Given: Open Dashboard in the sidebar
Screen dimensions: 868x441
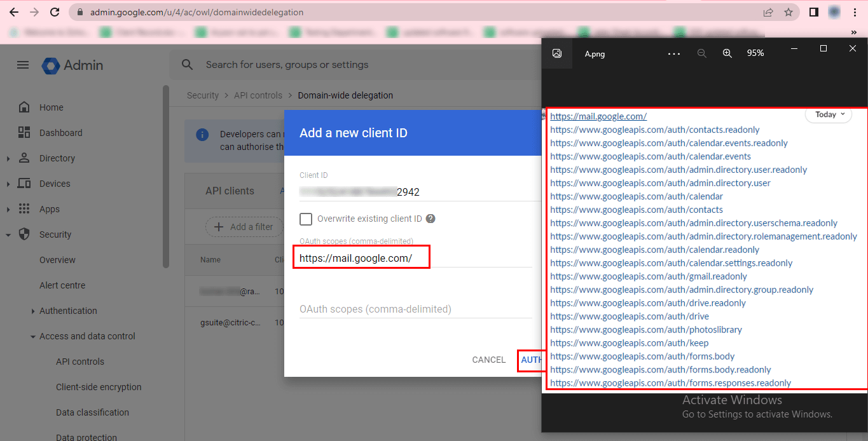Looking at the screenshot, I should [61, 133].
